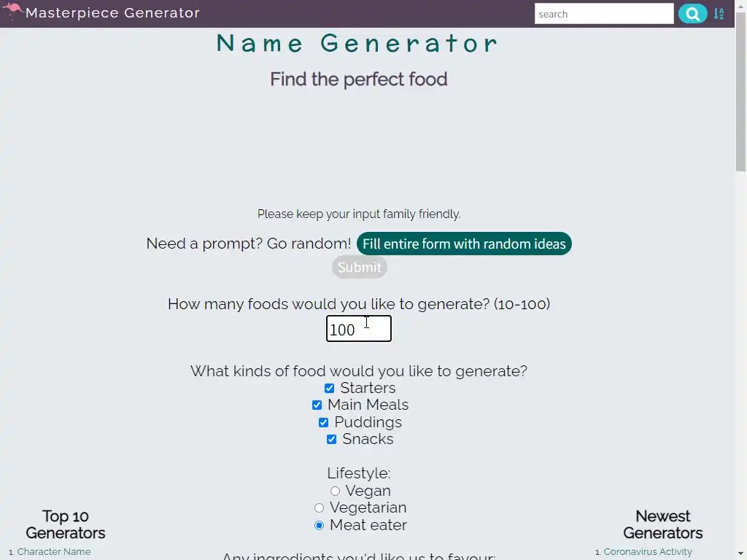The image size is (747, 560).
Task: Open the Coronavirus Activity generator link
Action: tap(648, 552)
